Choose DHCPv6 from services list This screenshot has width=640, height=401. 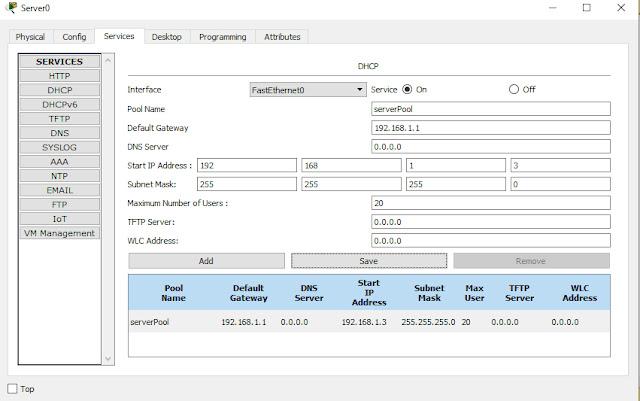(x=60, y=105)
